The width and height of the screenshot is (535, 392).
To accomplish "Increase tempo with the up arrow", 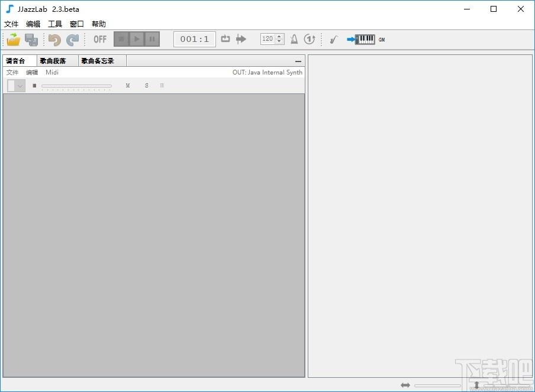I will point(279,36).
